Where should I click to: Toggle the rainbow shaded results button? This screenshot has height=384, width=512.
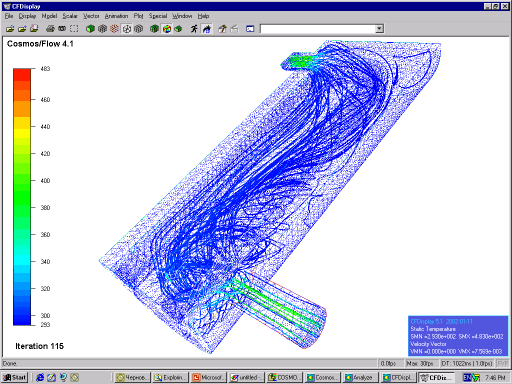tap(167, 29)
